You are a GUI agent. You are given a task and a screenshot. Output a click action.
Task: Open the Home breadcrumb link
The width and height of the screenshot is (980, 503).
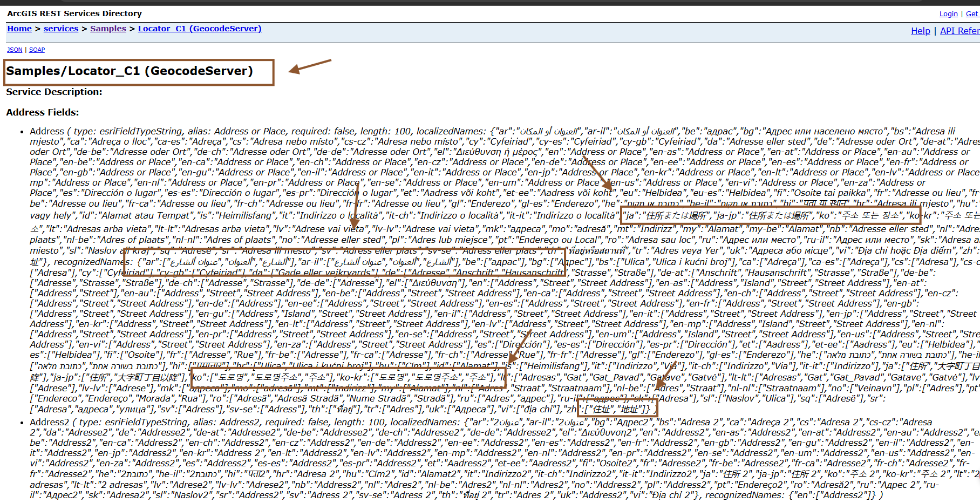point(19,29)
